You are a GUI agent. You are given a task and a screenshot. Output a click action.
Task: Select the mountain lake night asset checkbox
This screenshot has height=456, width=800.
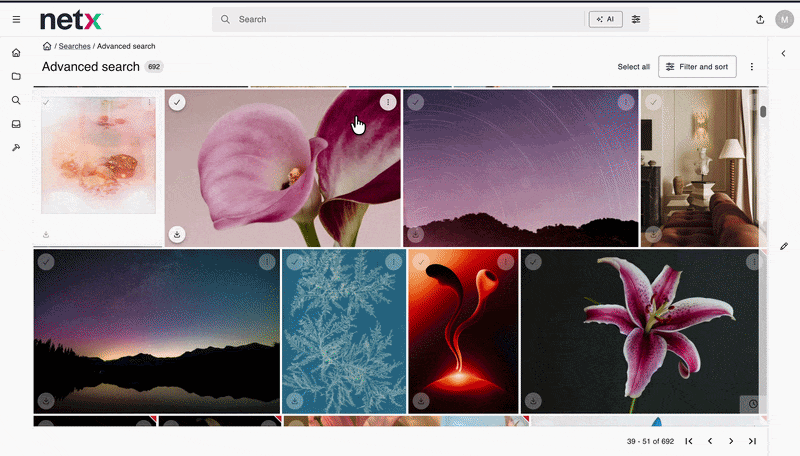pos(46,262)
